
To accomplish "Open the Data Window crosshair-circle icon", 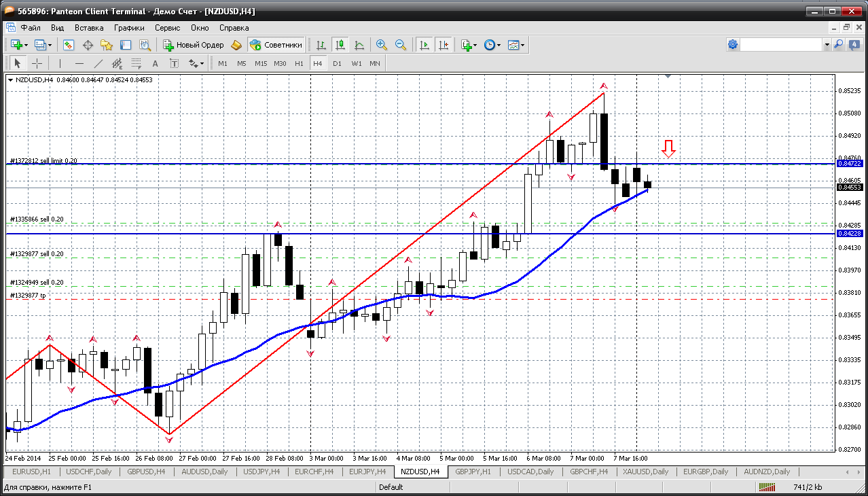I will [x=88, y=45].
